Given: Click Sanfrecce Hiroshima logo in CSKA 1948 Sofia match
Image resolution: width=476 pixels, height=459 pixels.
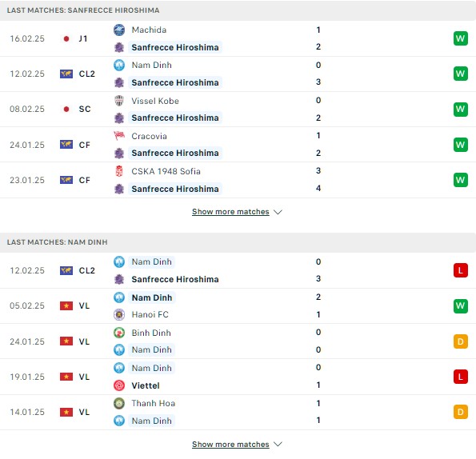Looking at the screenshot, I should pyautogui.click(x=119, y=189).
